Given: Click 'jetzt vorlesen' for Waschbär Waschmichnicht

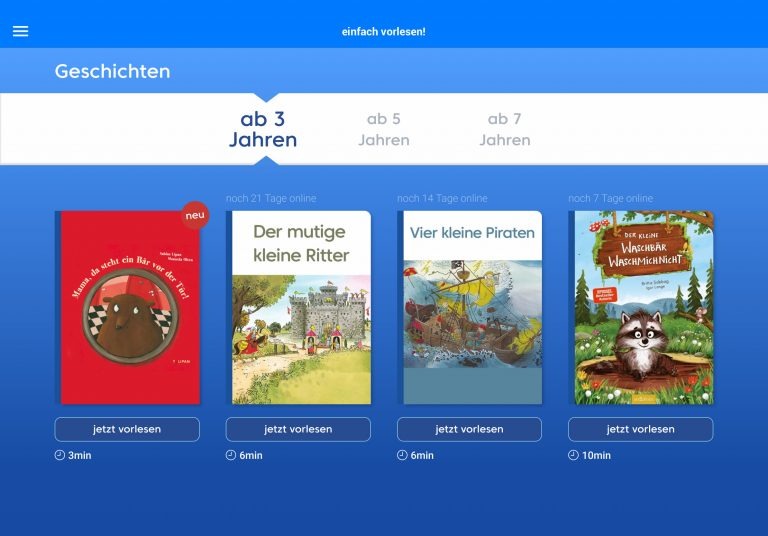Looking at the screenshot, I should click(640, 429).
